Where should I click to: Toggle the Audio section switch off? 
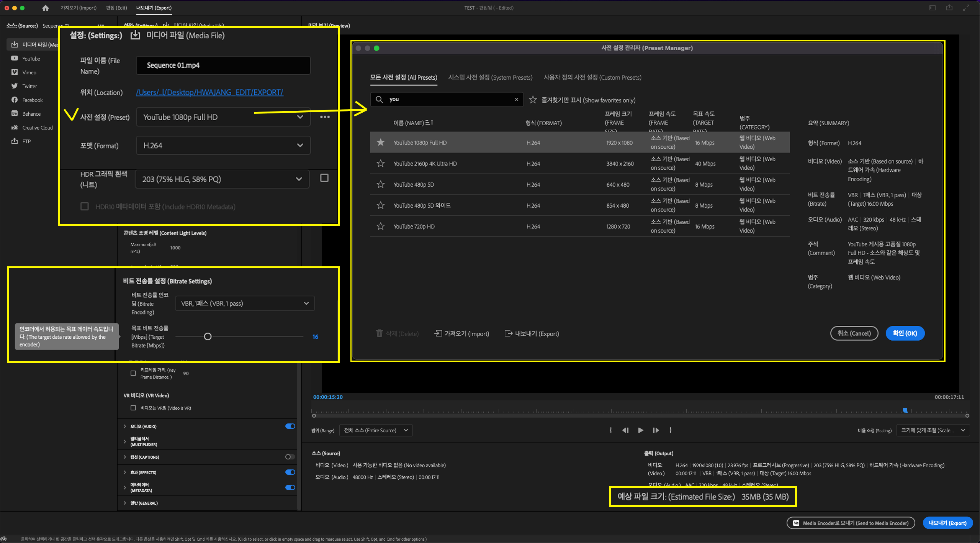[x=290, y=426]
